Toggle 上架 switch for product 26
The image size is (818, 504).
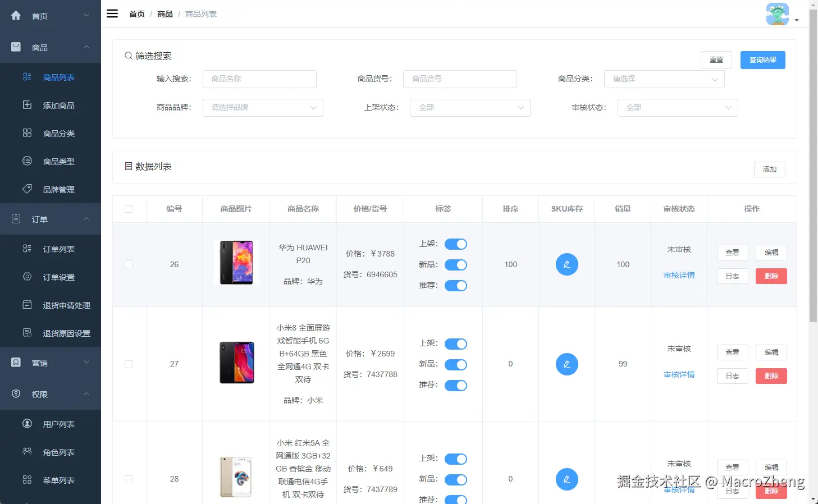(456, 244)
